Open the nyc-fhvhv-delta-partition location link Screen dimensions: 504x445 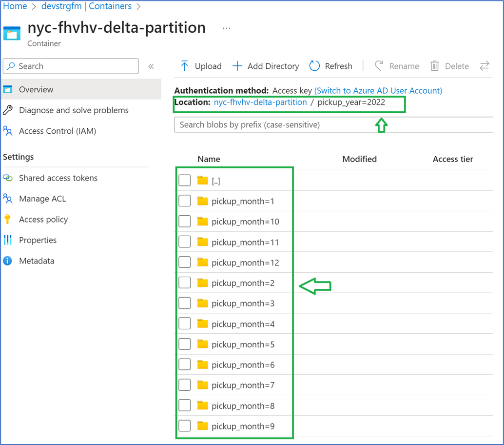260,102
